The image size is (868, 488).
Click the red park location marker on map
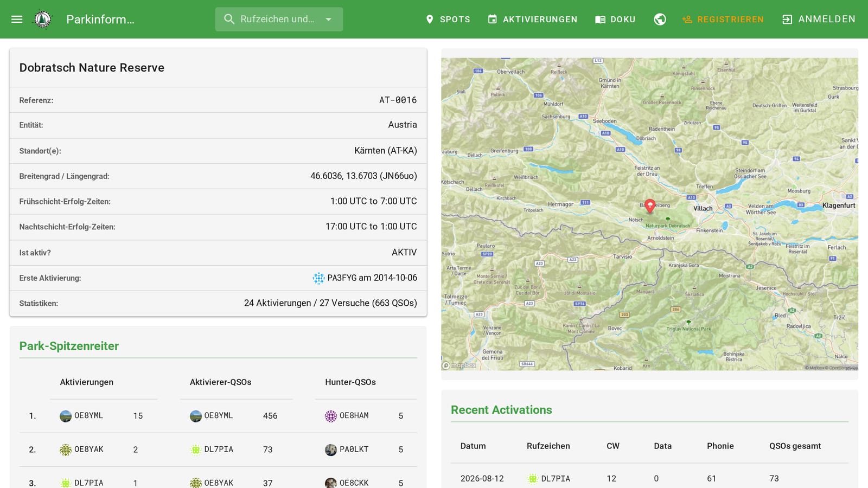point(650,206)
